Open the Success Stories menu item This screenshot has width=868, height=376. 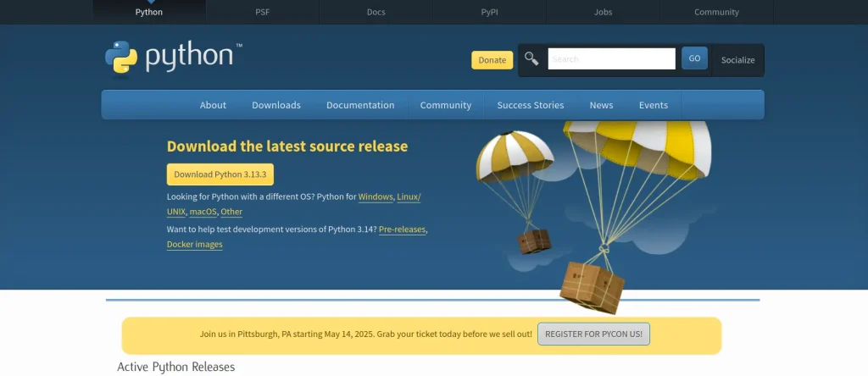531,105
